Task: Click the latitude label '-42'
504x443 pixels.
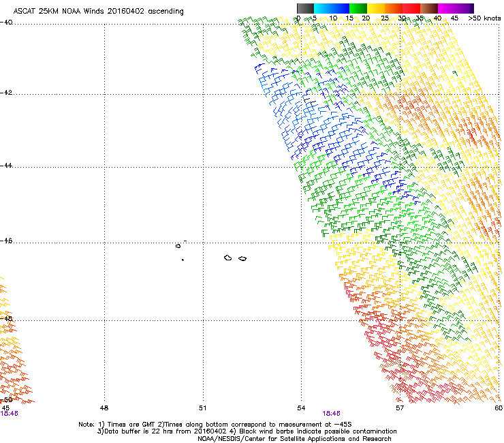Action: [6, 93]
